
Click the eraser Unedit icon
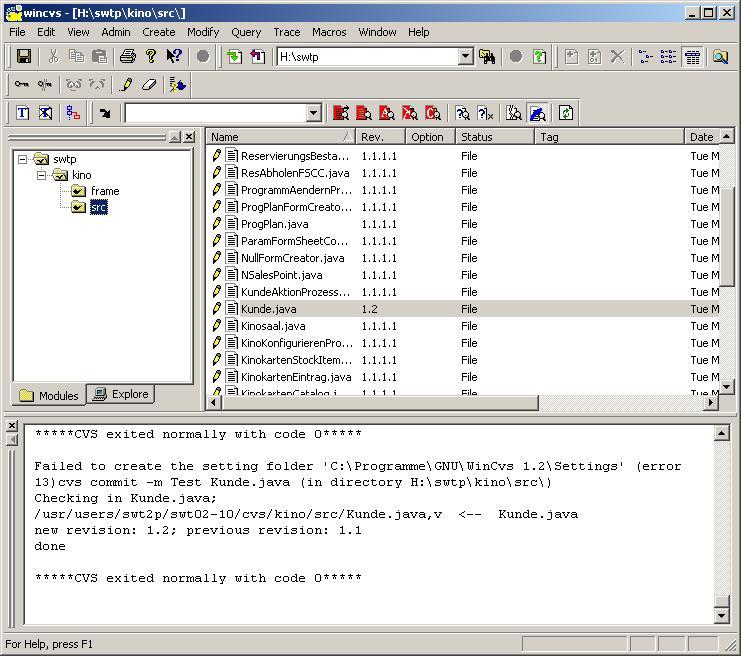(149, 85)
